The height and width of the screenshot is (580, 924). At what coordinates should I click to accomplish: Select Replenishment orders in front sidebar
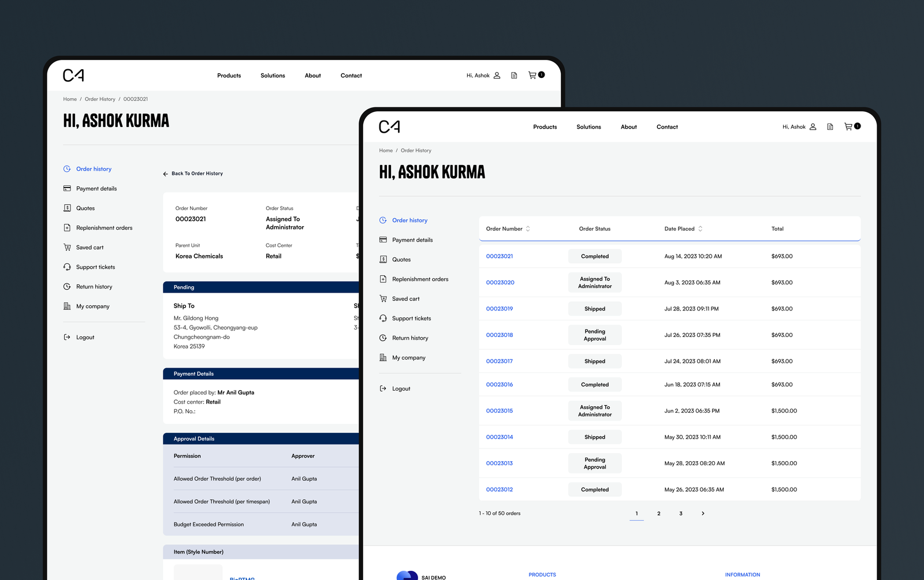(x=420, y=279)
